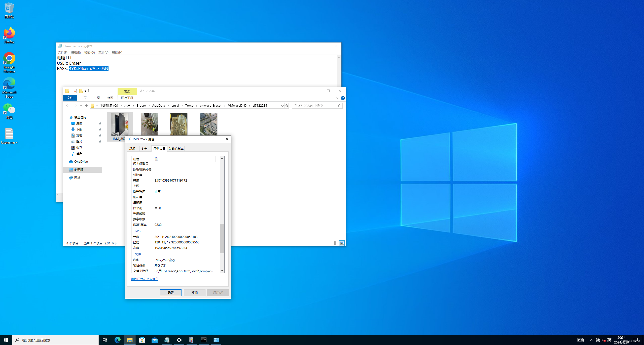Click the address bar refresh icon
This screenshot has width=644, height=345.
click(287, 106)
